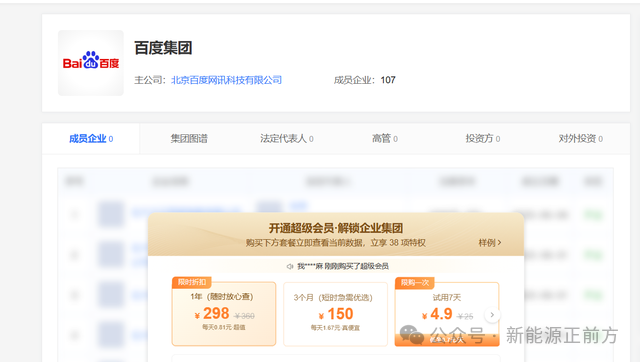This screenshot has width=640, height=362.
Task: Click the 开通超级会员 banner header
Action: 336,234
